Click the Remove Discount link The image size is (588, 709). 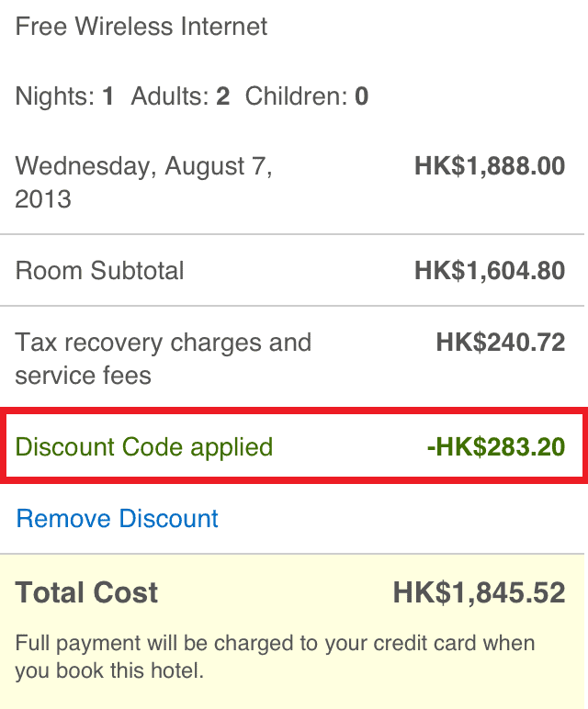point(118,519)
